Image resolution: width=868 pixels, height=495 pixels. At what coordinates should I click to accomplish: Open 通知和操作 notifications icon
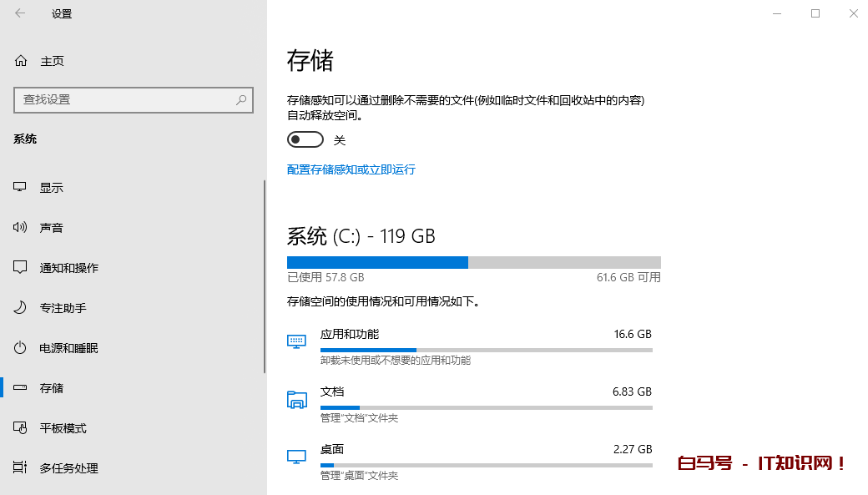coord(21,268)
